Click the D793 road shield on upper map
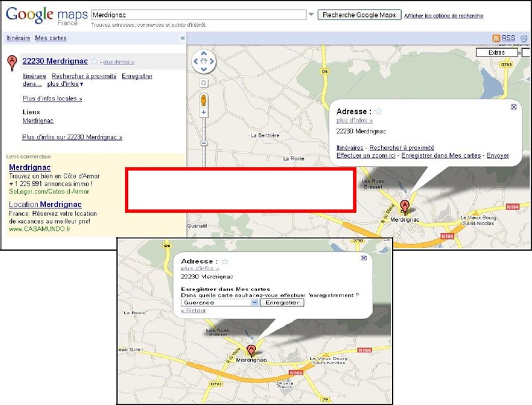Image resolution: width=532 pixels, height=405 pixels. 506,64
